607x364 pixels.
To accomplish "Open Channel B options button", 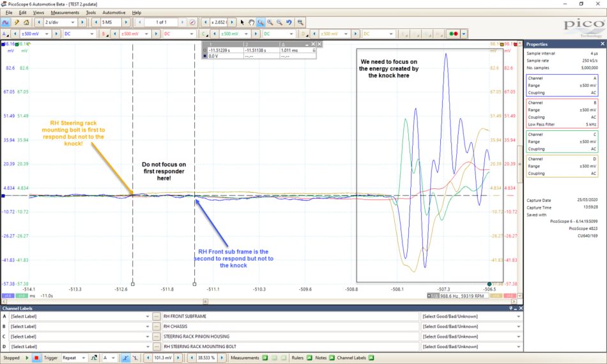I will [105, 34].
